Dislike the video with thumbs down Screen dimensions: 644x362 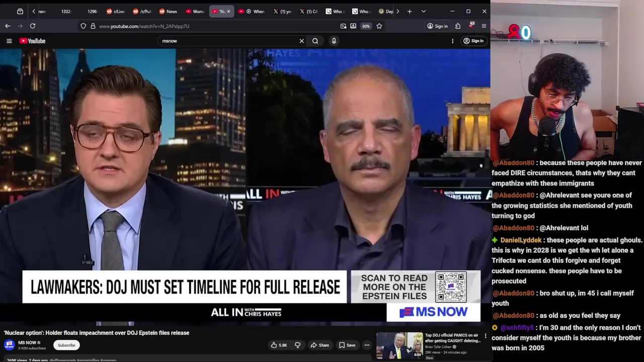297,345
